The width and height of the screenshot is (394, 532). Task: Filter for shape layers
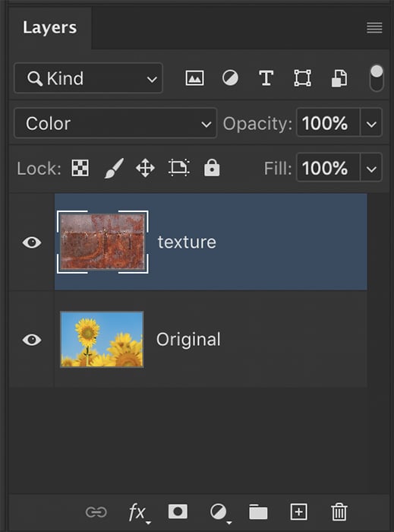pyautogui.click(x=302, y=78)
